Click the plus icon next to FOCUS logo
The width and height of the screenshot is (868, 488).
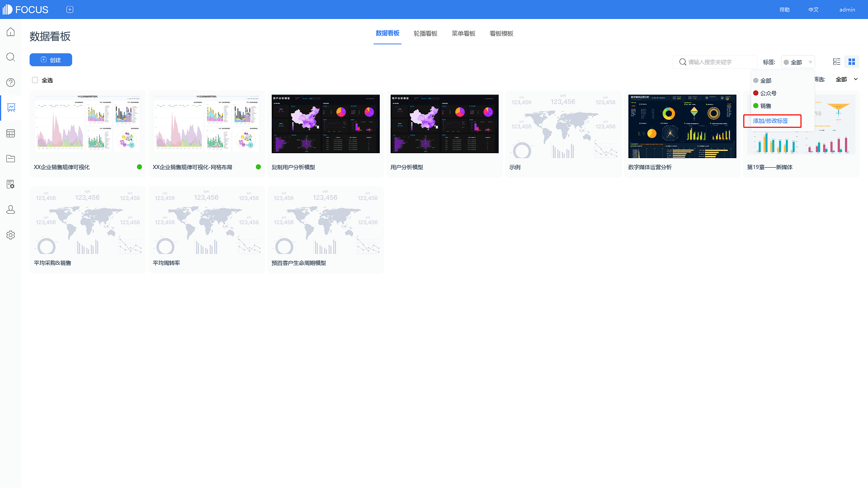(70, 9)
